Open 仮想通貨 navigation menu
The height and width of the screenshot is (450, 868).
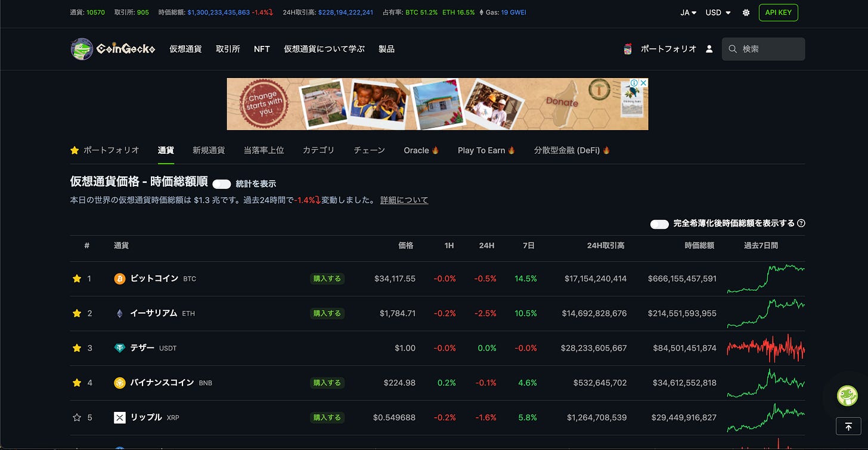tap(185, 49)
